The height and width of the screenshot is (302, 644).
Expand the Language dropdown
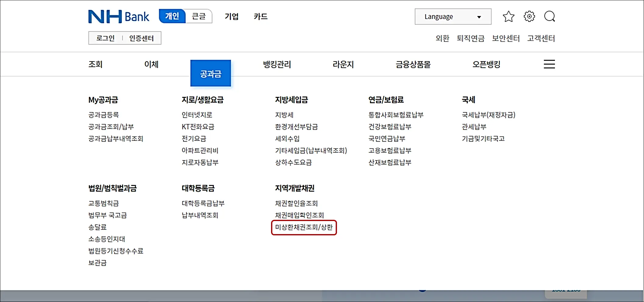(453, 16)
